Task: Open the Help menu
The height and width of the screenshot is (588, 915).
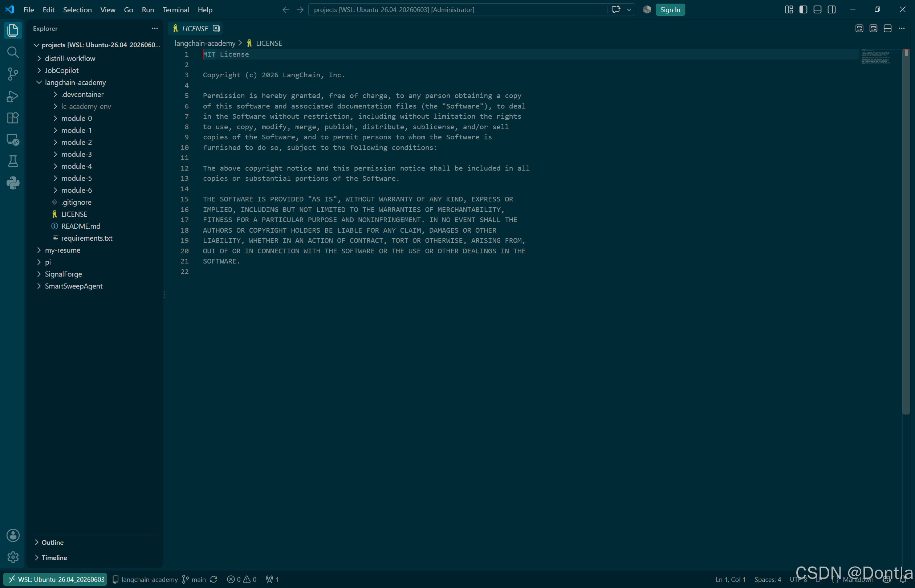Action: 205,9
